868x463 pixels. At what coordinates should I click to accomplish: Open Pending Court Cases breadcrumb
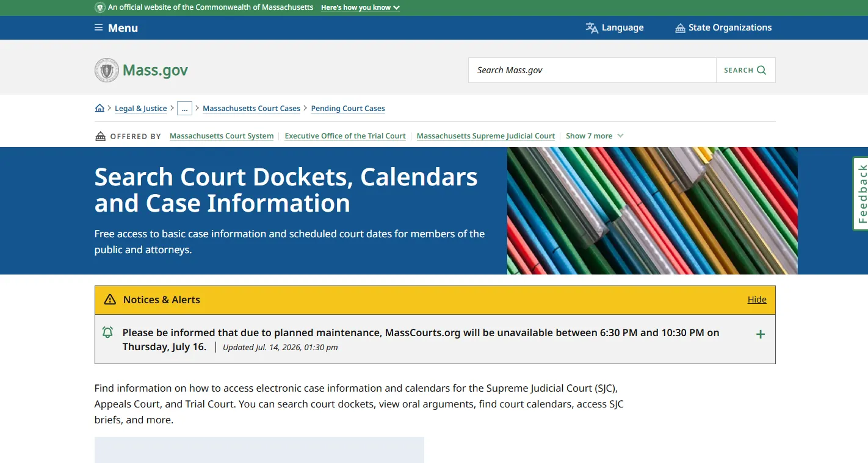348,109
